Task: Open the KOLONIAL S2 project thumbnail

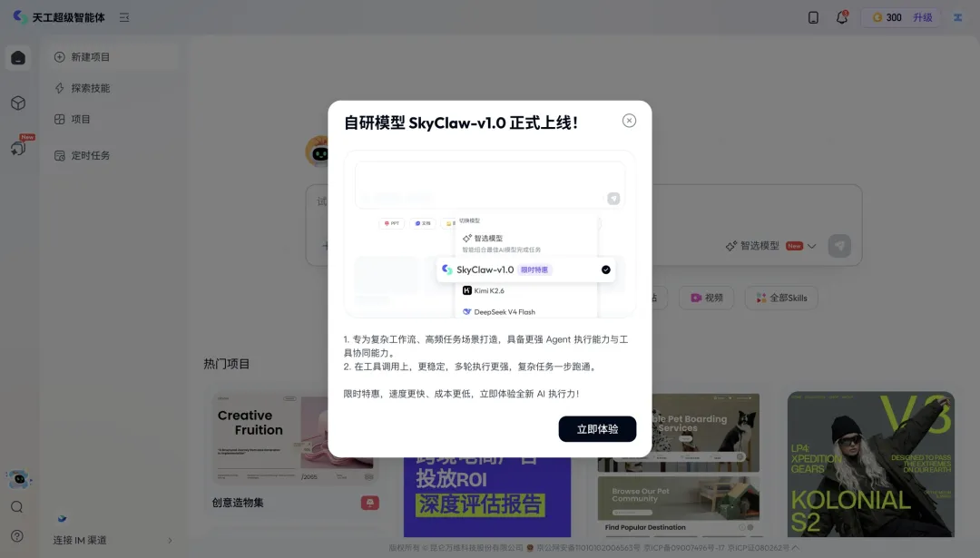Action: click(x=870, y=465)
